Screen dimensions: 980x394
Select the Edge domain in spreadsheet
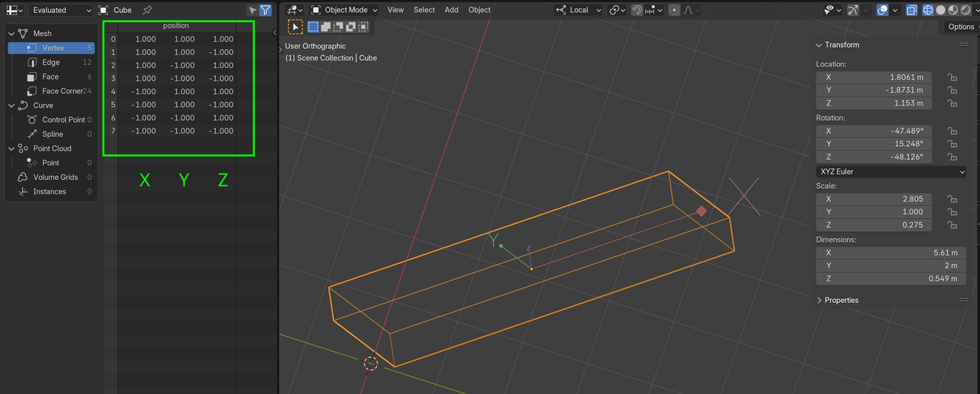coord(51,62)
